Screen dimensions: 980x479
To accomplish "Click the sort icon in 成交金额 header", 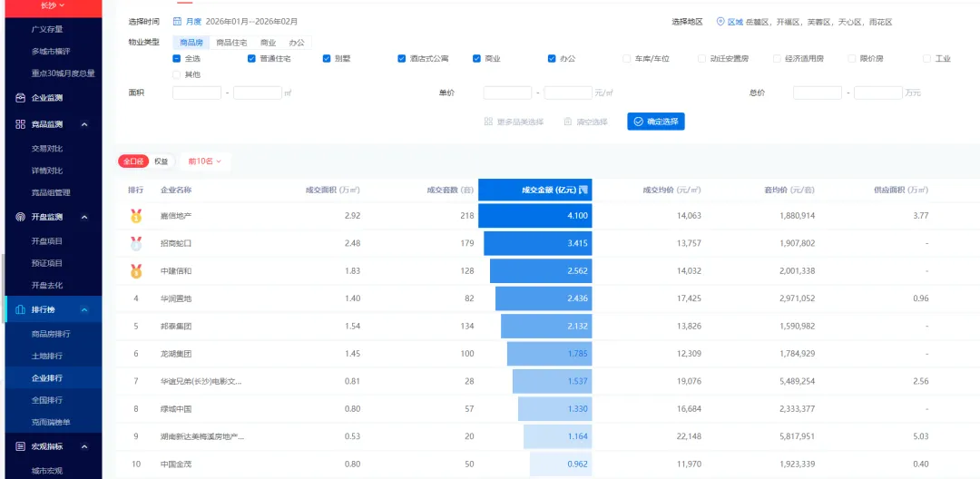I will (x=583, y=190).
